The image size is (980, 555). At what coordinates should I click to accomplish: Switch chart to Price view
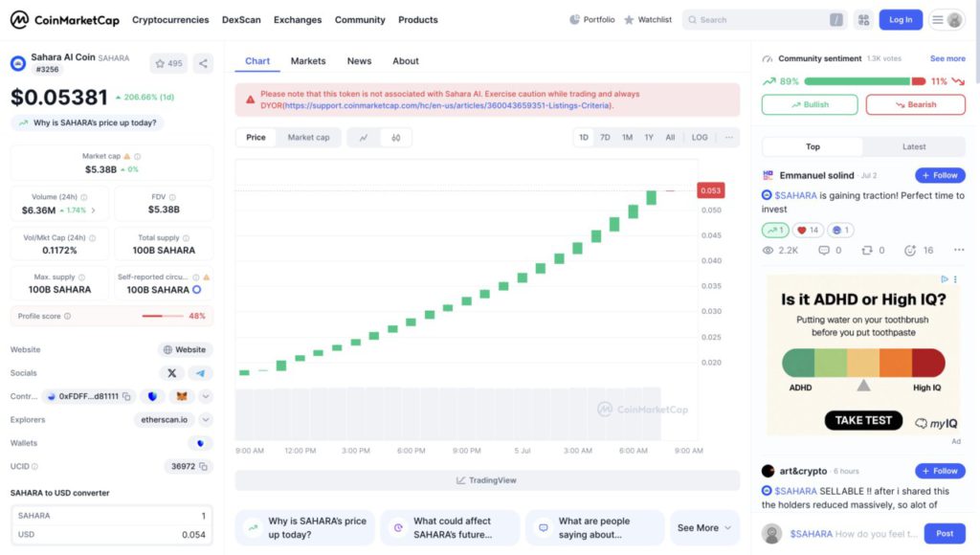(x=256, y=138)
